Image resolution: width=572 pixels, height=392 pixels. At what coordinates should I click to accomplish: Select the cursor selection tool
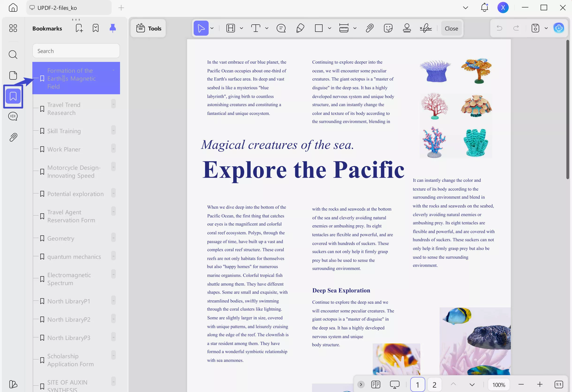[x=201, y=28]
